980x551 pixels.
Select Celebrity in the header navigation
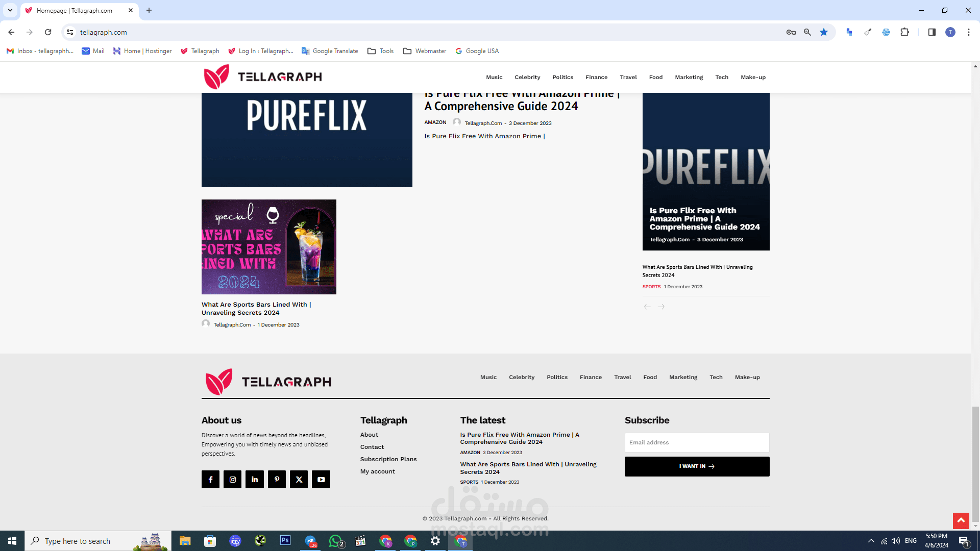[x=527, y=78]
